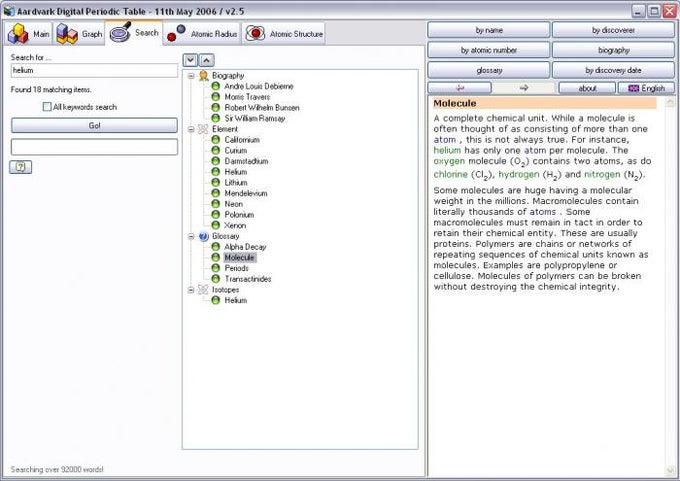Click the Graph tab stacked cubes icon
This screenshot has width=680, height=481.
point(67,34)
